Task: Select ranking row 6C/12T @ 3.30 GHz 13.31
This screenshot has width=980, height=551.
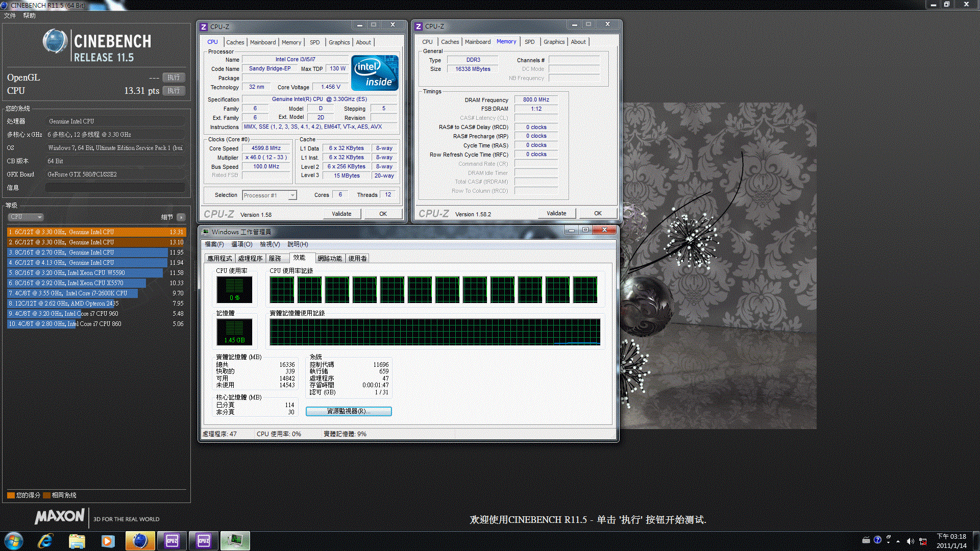Action: [x=96, y=232]
